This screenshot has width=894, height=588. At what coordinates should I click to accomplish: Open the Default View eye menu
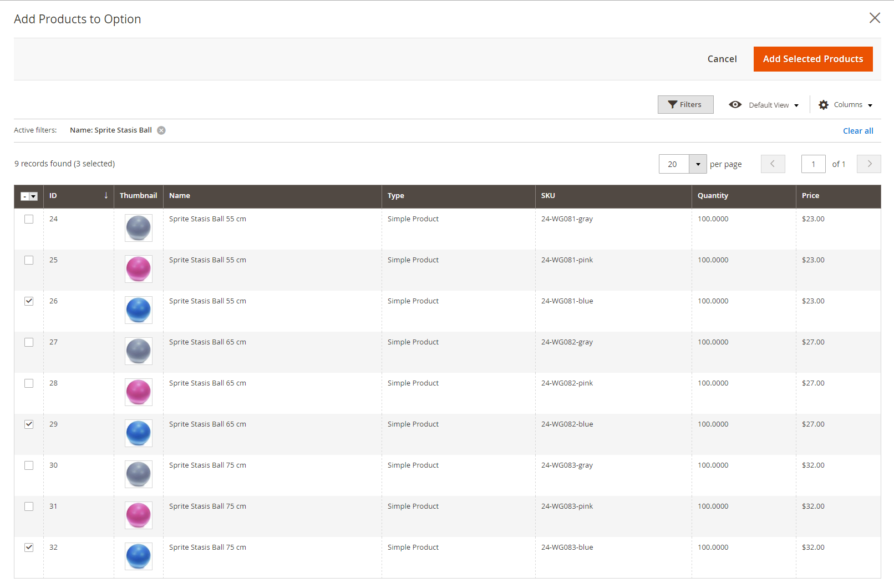[x=764, y=105]
